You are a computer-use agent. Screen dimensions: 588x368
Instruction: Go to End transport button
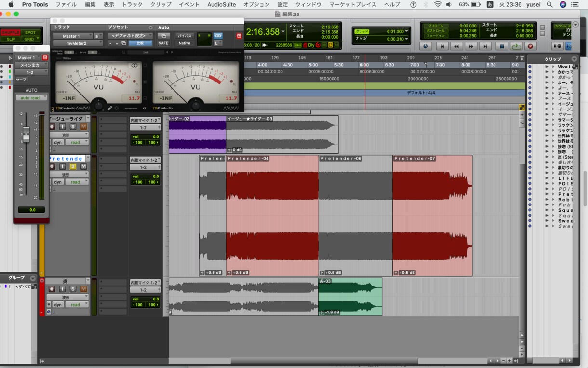point(486,46)
